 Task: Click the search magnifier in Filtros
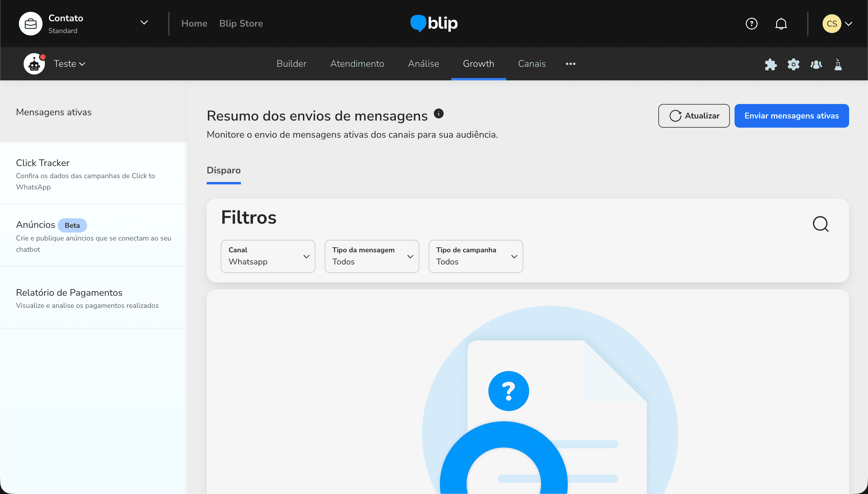click(x=820, y=224)
